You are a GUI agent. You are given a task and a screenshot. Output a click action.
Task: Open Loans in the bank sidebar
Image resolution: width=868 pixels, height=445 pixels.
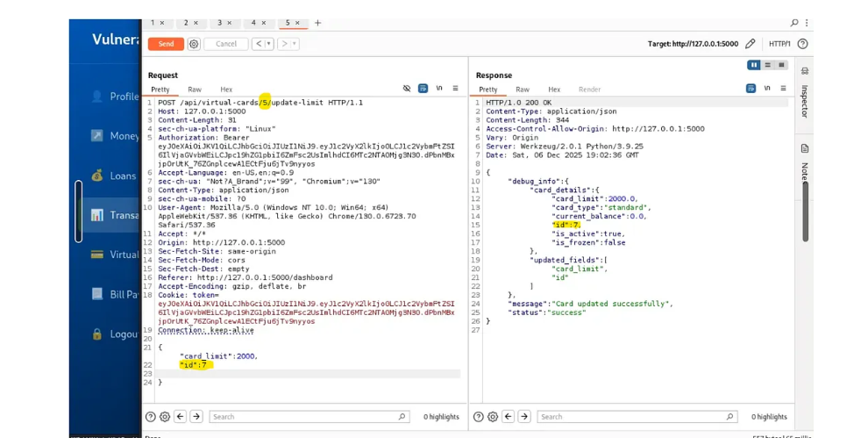pyautogui.click(x=123, y=176)
